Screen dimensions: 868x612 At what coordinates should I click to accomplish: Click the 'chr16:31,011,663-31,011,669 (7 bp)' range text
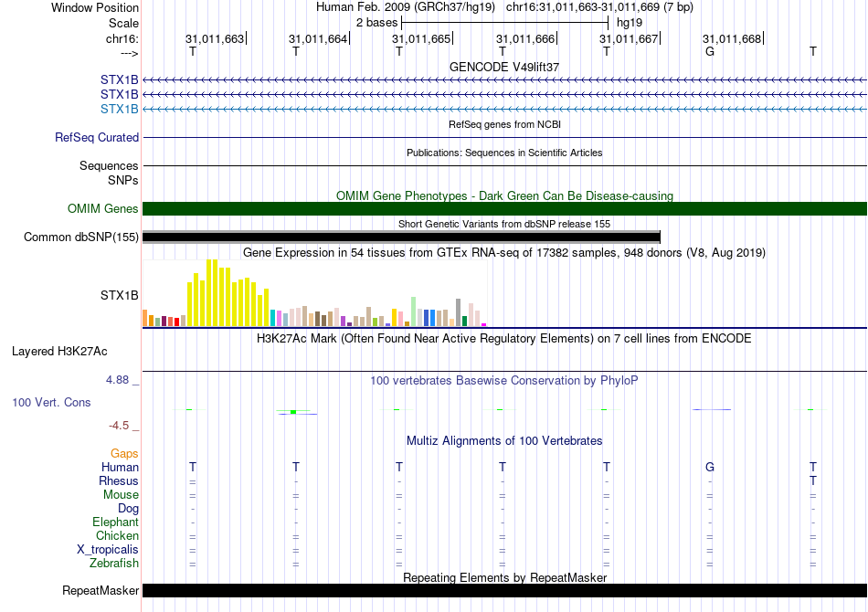599,7
